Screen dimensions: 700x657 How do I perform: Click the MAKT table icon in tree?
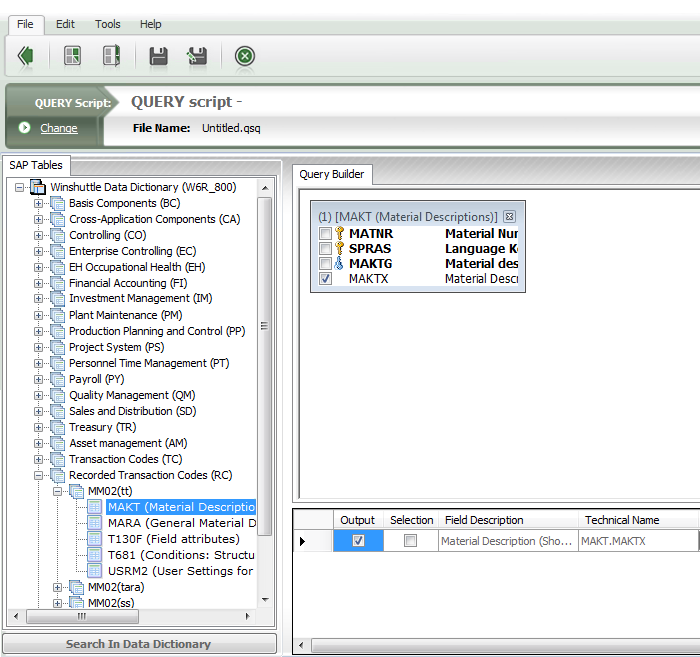click(94, 507)
